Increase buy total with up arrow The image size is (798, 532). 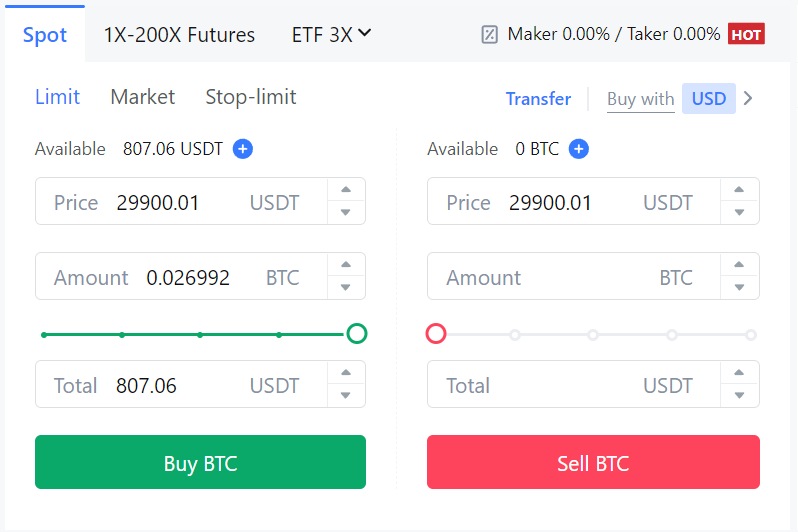tap(345, 374)
